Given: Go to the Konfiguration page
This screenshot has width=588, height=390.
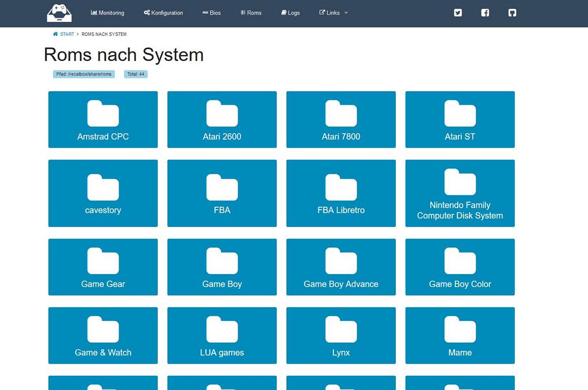Looking at the screenshot, I should coord(163,13).
